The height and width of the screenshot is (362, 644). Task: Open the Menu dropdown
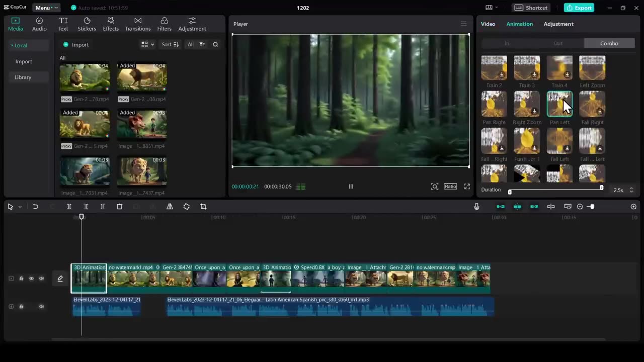[x=46, y=8]
